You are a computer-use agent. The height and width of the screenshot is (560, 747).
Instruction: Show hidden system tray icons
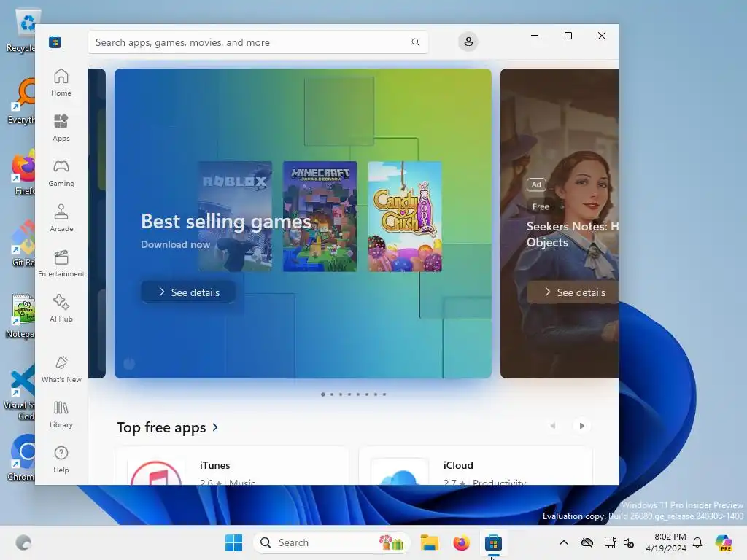point(564,542)
